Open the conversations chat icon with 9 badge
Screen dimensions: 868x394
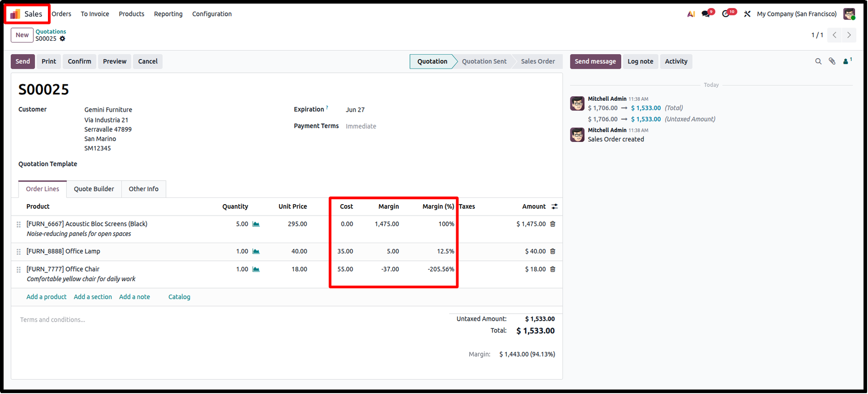[x=706, y=14]
